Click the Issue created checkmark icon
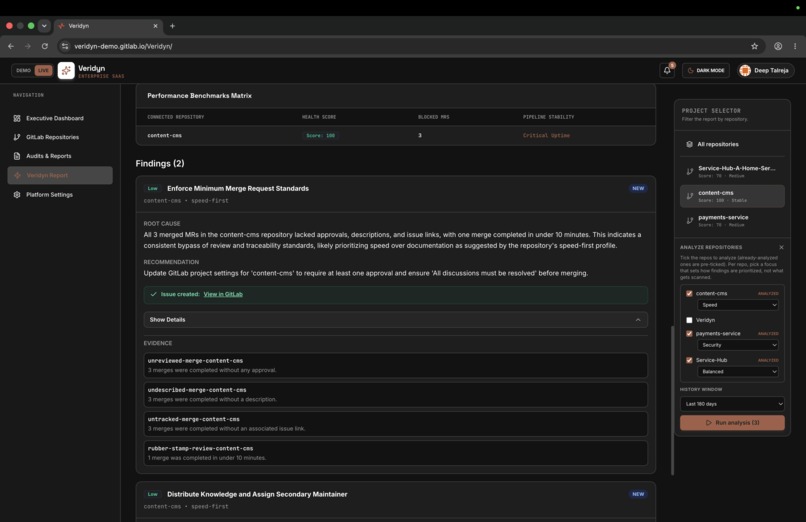The image size is (806, 522). (x=153, y=294)
